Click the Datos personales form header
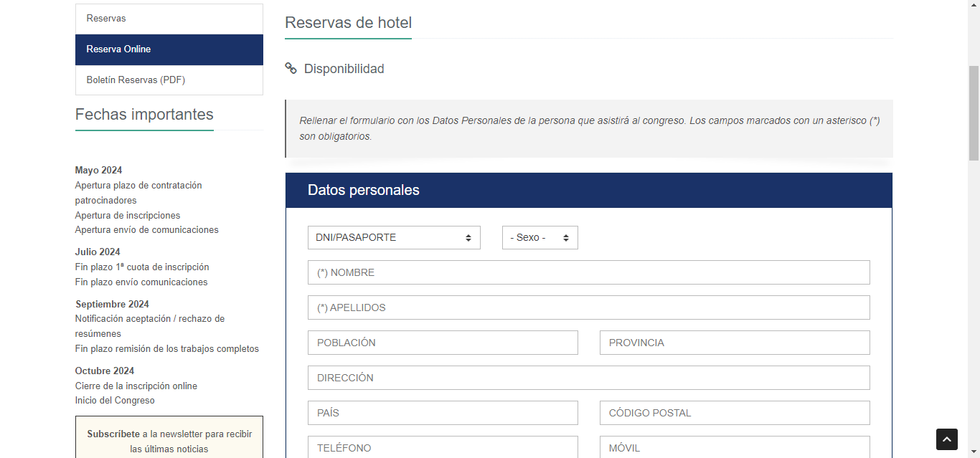Screen dimensions: 980x458 [588, 191]
